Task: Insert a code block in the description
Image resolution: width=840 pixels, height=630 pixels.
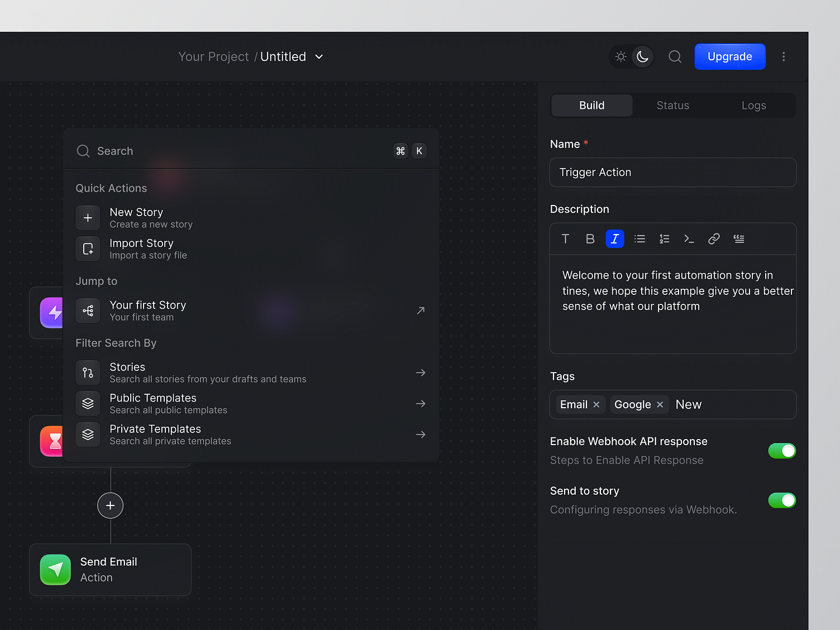Action: (689, 238)
